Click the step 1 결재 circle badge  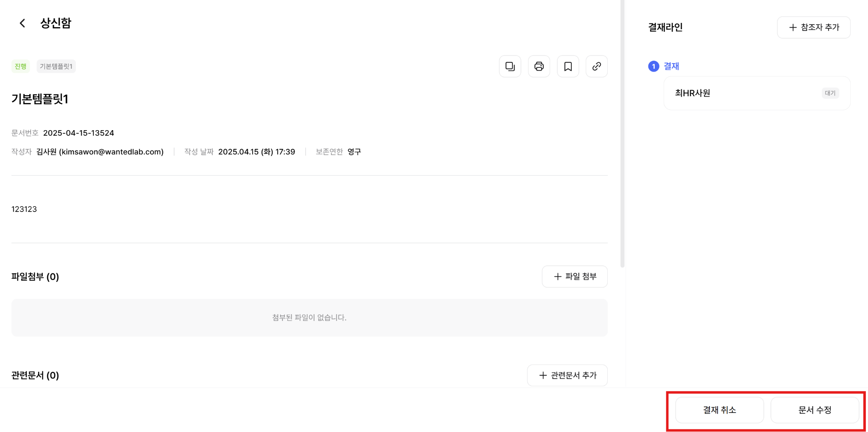[653, 66]
